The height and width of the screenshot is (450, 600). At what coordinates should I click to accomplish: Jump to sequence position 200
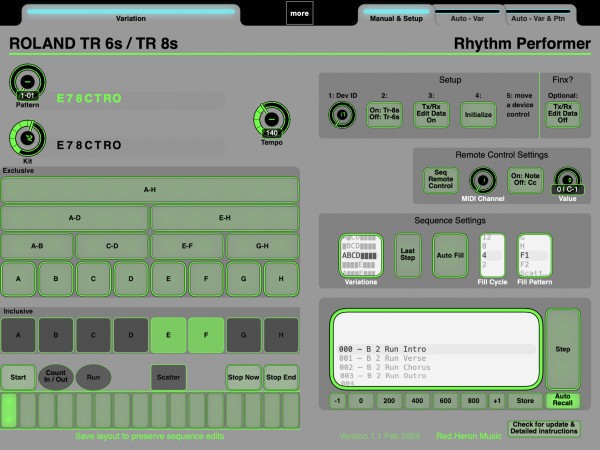[x=389, y=401]
